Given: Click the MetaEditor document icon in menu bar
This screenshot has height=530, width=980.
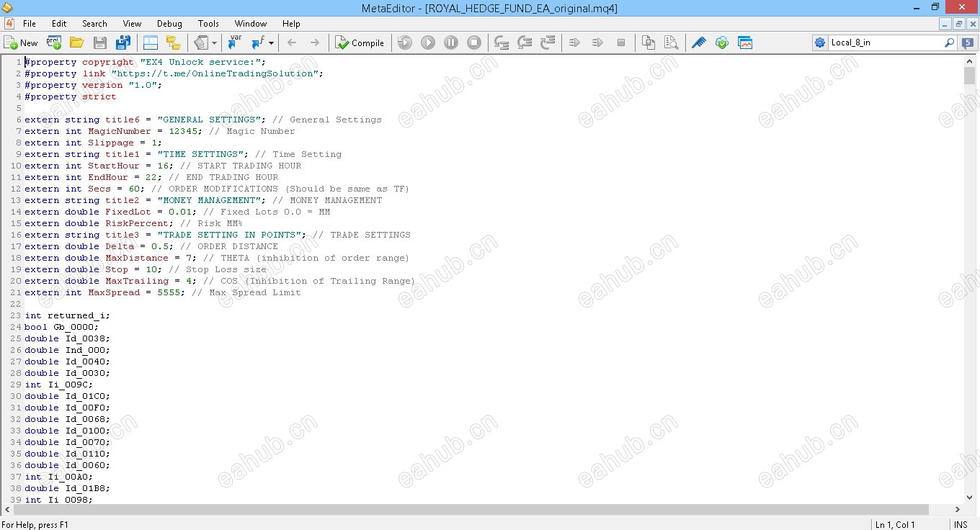Looking at the screenshot, I should [x=9, y=24].
